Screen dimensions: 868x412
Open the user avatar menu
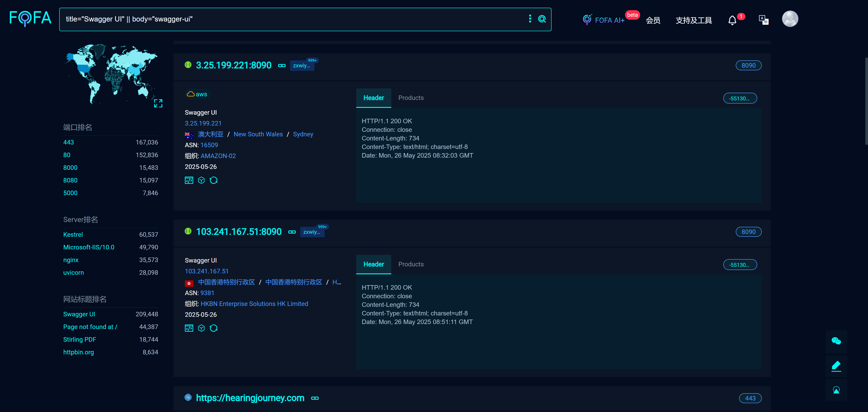point(790,19)
